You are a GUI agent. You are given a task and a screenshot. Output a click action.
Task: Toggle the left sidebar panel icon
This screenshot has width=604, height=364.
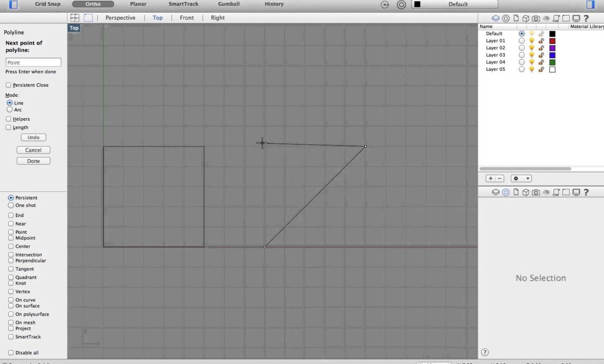(13, 5)
